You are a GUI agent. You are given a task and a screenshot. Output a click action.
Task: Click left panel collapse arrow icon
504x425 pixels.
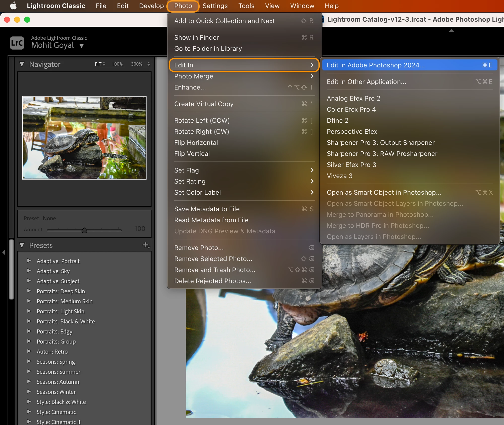click(x=4, y=252)
